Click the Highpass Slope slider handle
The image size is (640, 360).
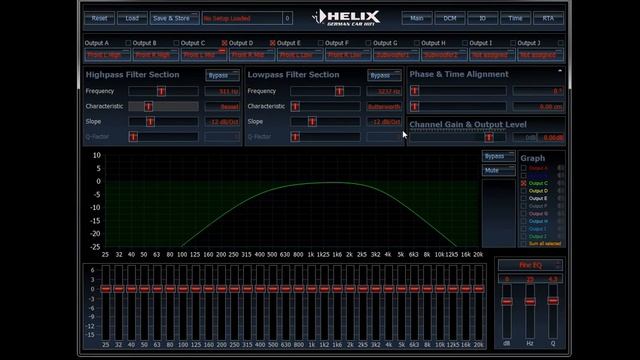point(150,122)
